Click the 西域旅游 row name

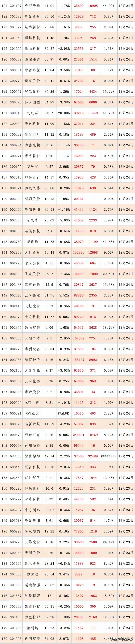[32, 59]
